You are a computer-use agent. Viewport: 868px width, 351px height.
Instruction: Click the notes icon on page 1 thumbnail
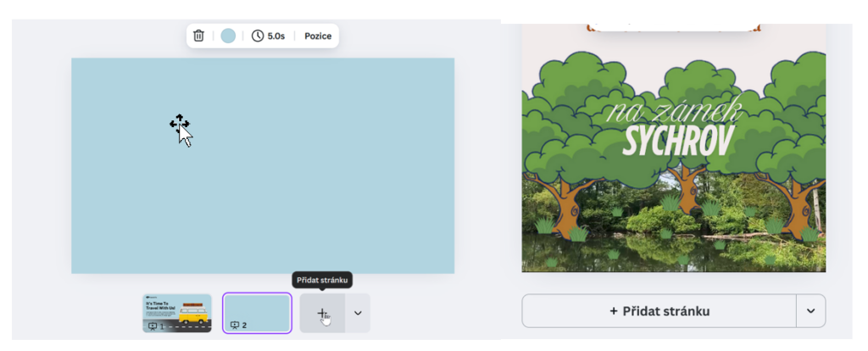point(153,326)
